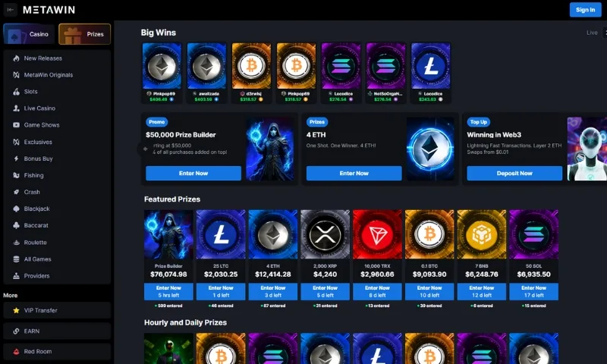Click the VIP Transfer star icon
The image size is (607, 364).
point(16,310)
